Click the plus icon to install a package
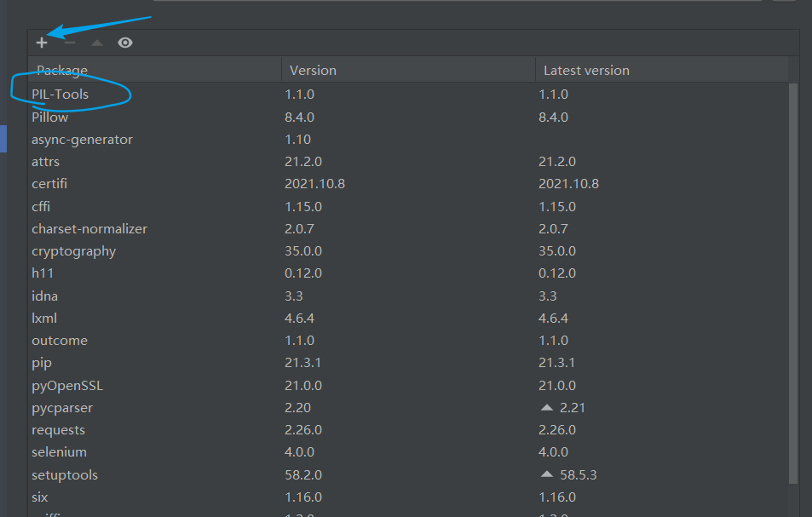Viewport: 812px width, 517px height. [41, 42]
